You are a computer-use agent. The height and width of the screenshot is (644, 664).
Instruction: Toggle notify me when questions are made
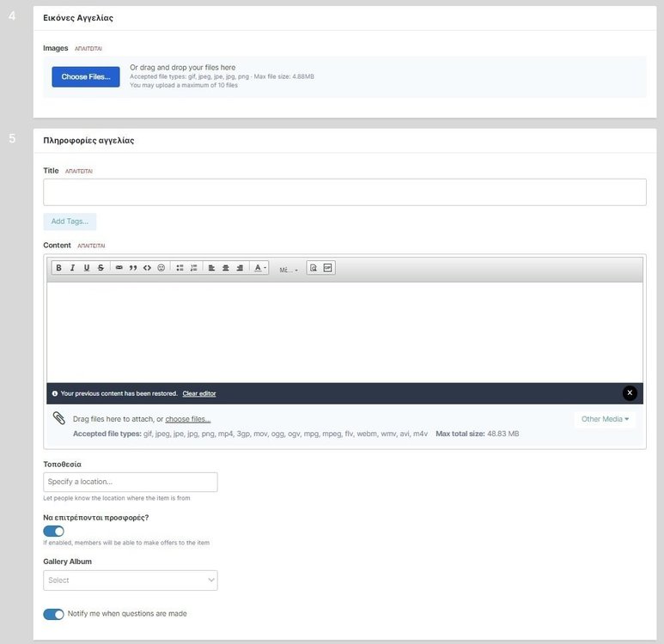coord(53,614)
